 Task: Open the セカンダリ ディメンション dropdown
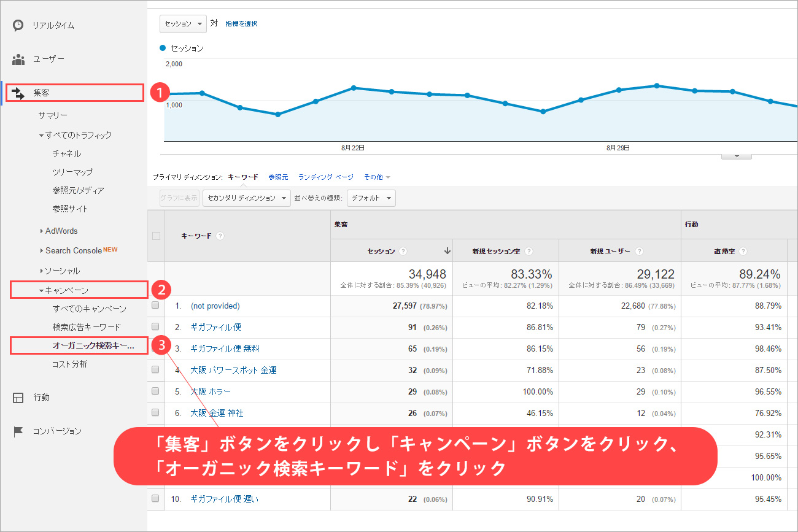(x=247, y=198)
